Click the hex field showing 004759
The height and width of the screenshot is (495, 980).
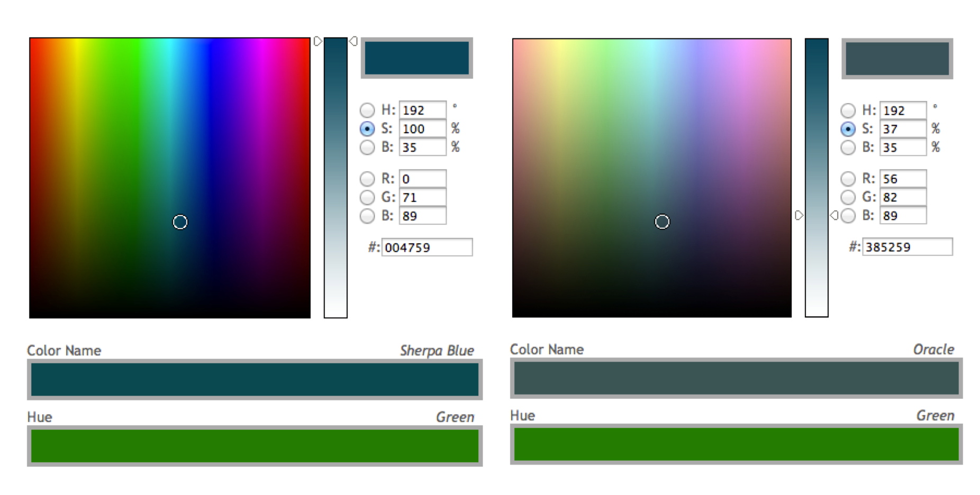(x=427, y=247)
